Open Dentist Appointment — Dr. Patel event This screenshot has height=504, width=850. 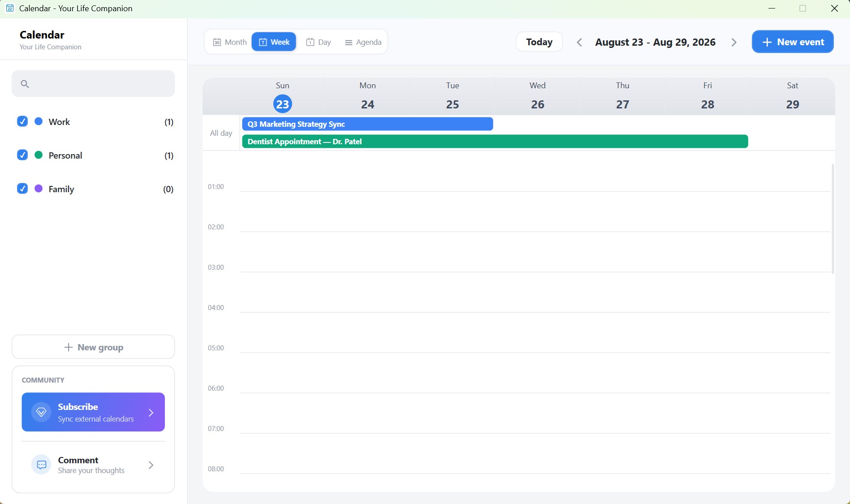click(495, 142)
